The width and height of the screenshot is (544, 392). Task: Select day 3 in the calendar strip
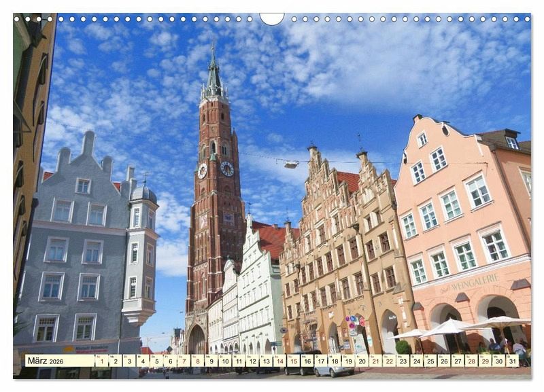(x=129, y=361)
